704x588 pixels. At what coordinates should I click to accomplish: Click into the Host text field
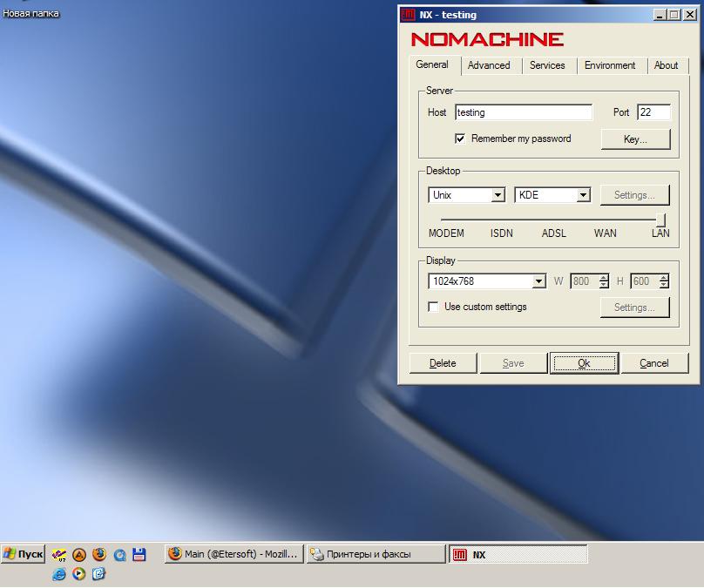523,112
